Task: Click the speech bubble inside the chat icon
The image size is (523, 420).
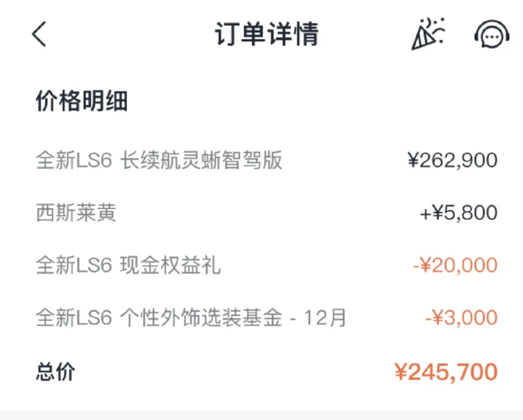Action: [492, 36]
